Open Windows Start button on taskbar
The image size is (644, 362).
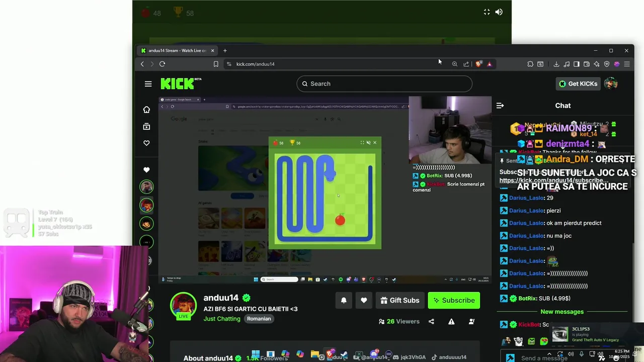click(x=256, y=354)
